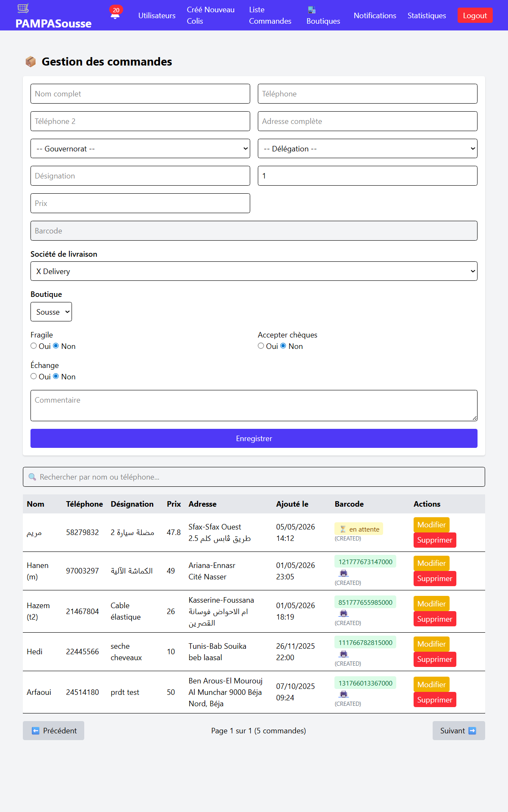Supprimer the Hazem (t2) order
Viewport: 508px width, 812px height.
[x=435, y=619]
